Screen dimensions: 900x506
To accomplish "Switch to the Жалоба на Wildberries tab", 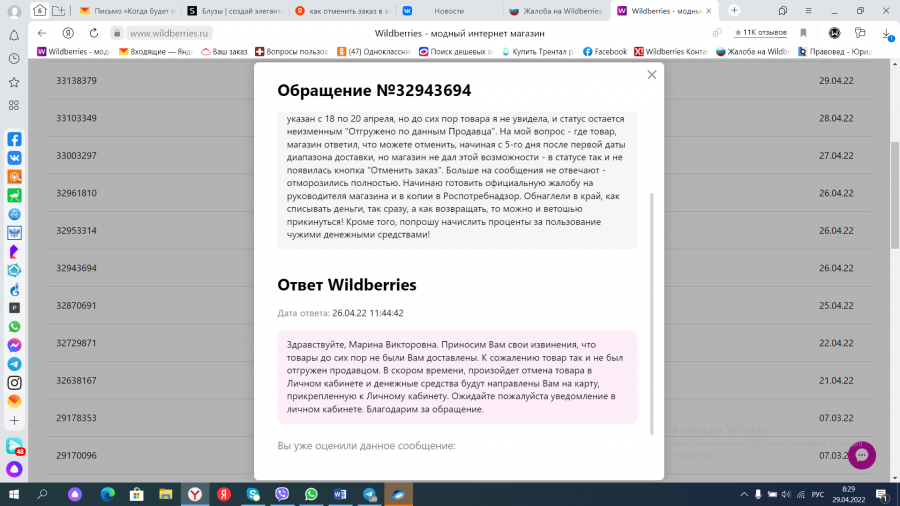I will coord(557,11).
